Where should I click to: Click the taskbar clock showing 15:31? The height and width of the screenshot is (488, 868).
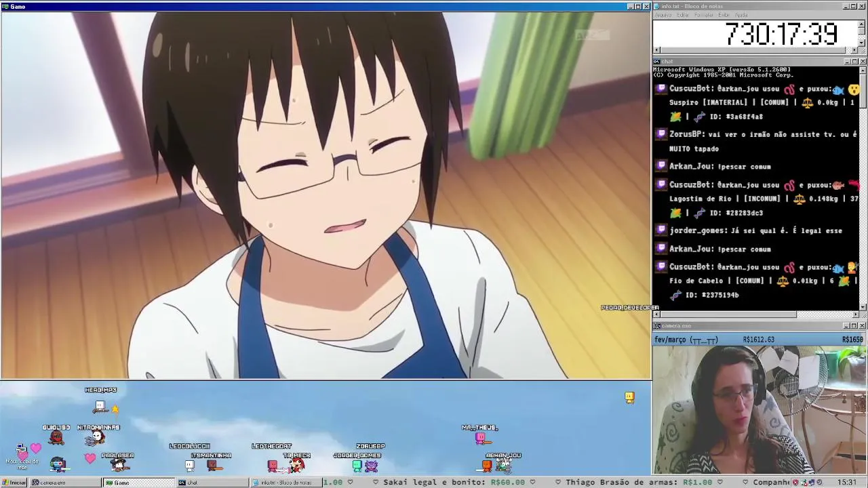pyautogui.click(x=847, y=483)
